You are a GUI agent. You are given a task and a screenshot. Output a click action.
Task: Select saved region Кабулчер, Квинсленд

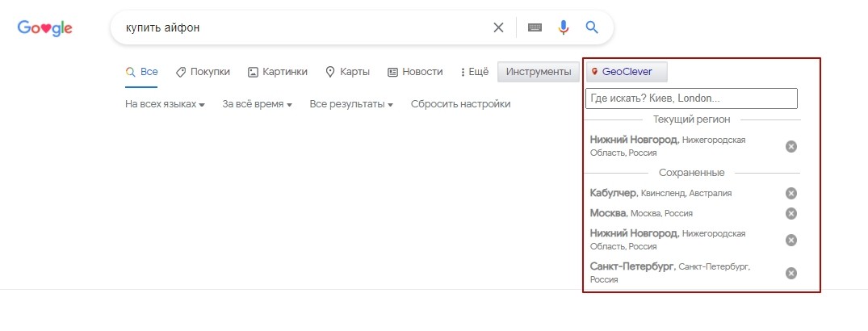point(661,193)
